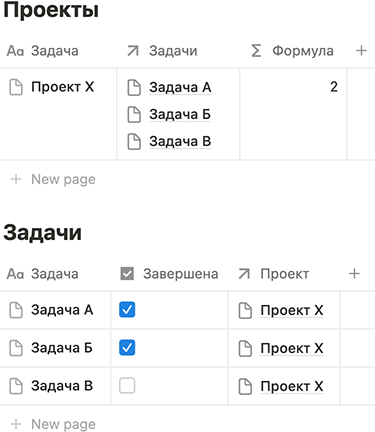375x432 pixels.
Task: Open the Проект X page icon in Проекты
Action: tap(16, 87)
